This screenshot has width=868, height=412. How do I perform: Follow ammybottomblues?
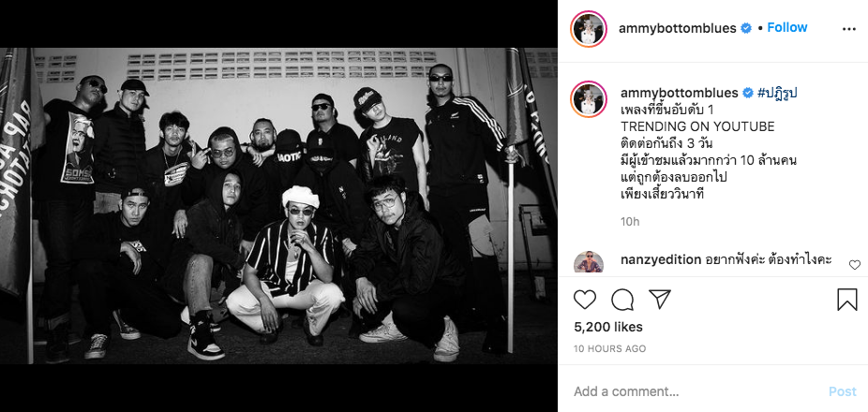pyautogui.click(x=787, y=28)
